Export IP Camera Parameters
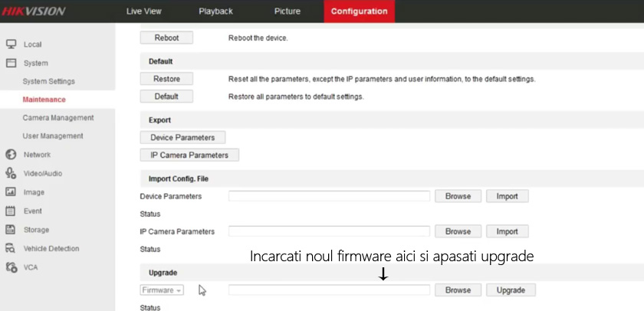The image size is (644, 311). coord(189,155)
